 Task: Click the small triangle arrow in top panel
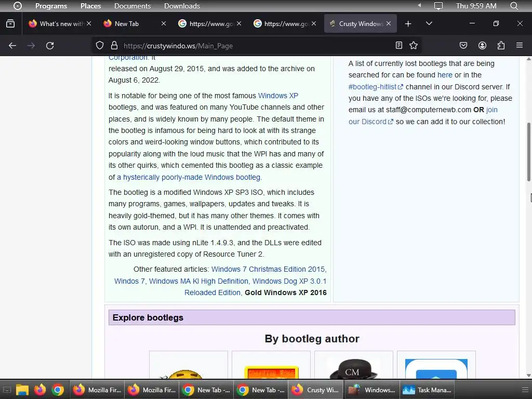point(419,5)
